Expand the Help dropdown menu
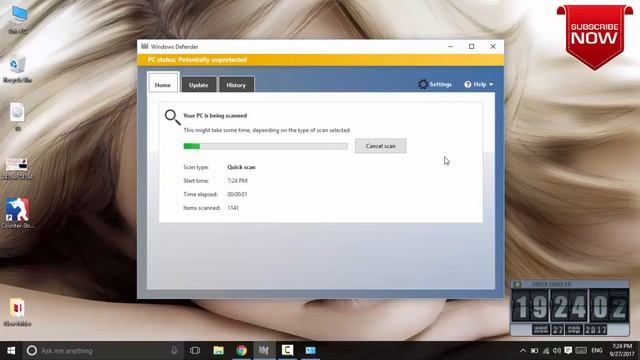The width and height of the screenshot is (640, 360). coord(479,84)
